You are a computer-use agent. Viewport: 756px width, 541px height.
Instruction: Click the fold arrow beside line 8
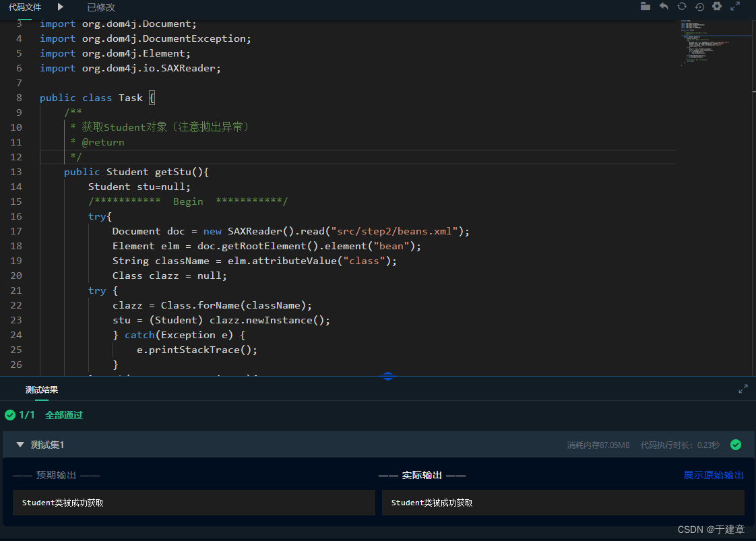30,97
